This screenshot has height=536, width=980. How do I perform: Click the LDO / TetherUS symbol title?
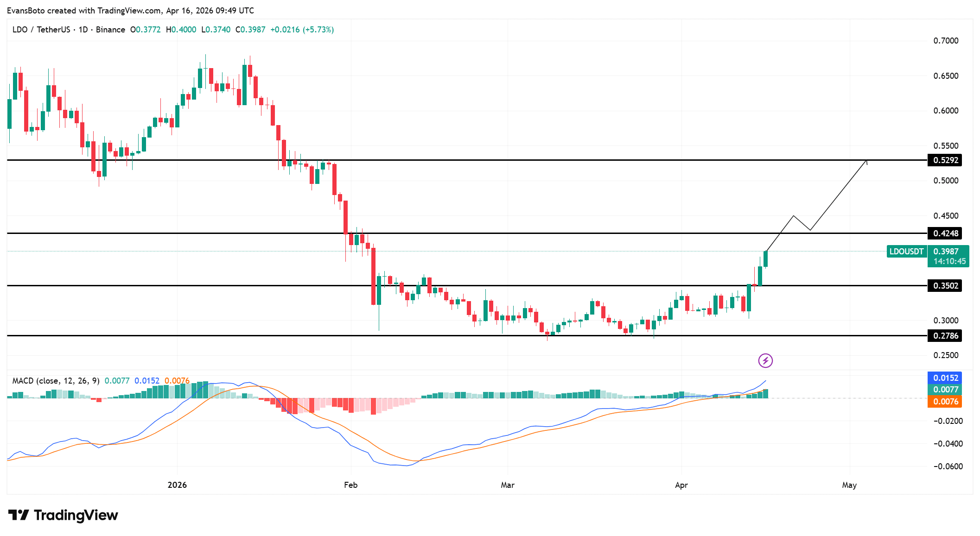(x=41, y=30)
